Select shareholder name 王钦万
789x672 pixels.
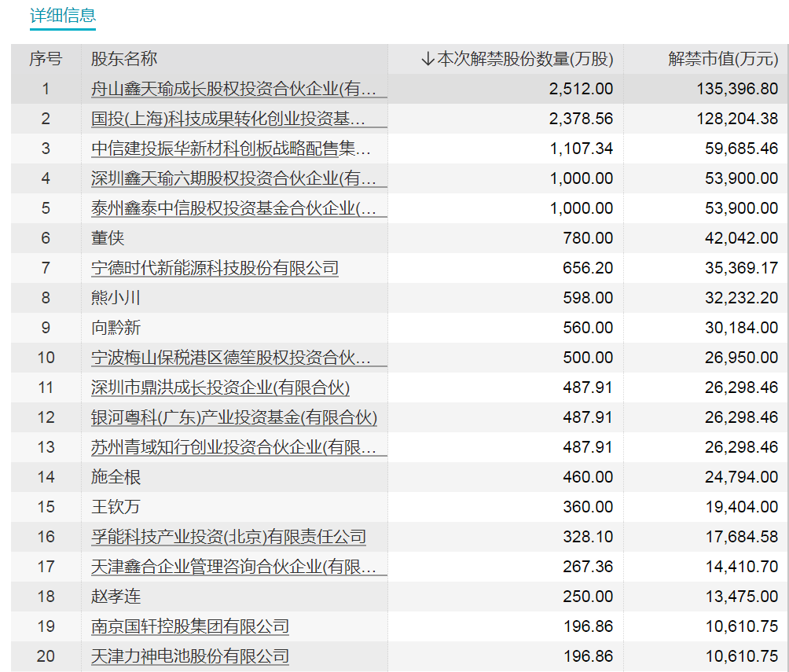[116, 507]
